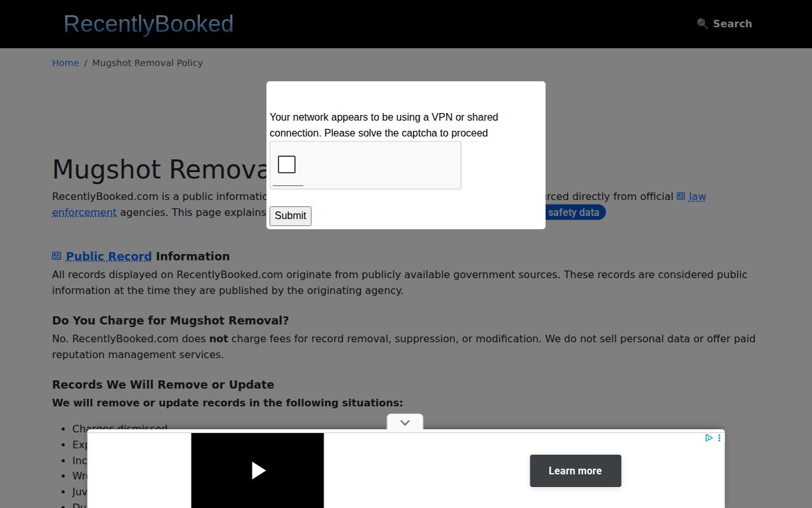Click the Learn more ad button
812x508 pixels.
pyautogui.click(x=575, y=471)
